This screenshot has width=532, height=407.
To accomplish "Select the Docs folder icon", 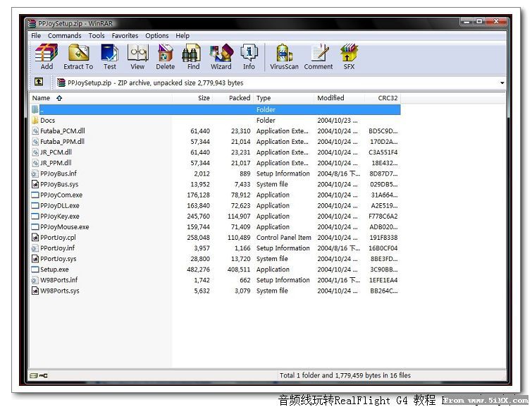I will click(35, 120).
